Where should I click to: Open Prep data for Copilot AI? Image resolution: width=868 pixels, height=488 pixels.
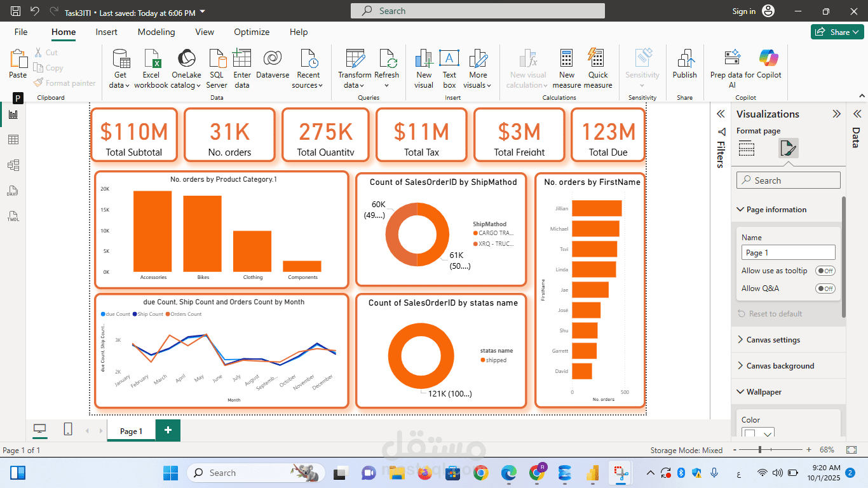point(733,69)
